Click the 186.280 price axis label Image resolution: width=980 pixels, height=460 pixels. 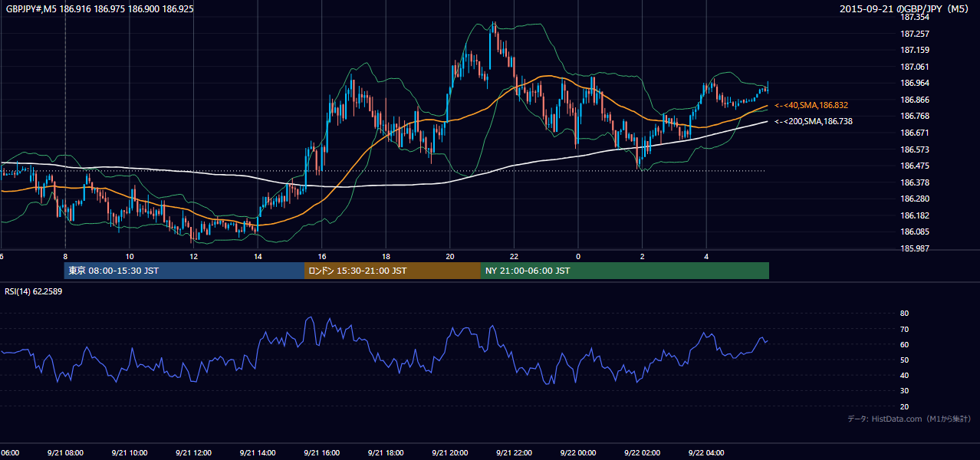915,199
